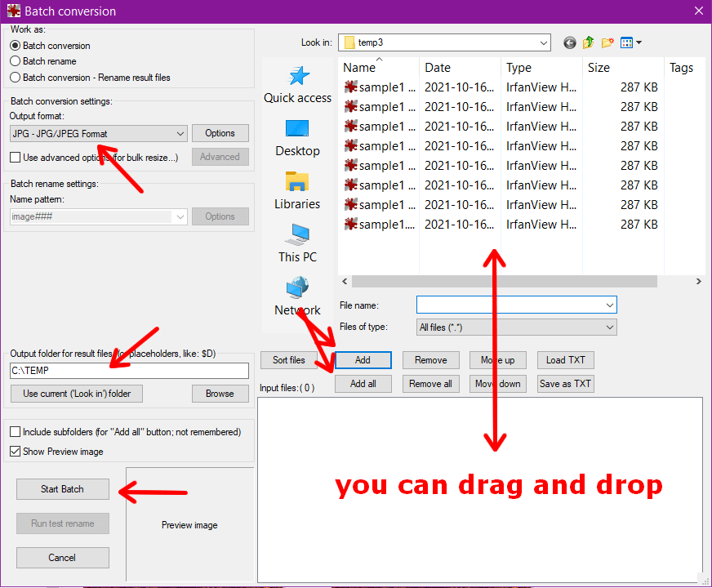The height and width of the screenshot is (588, 712).
Task: Create a new folder icon
Action: click(x=607, y=42)
